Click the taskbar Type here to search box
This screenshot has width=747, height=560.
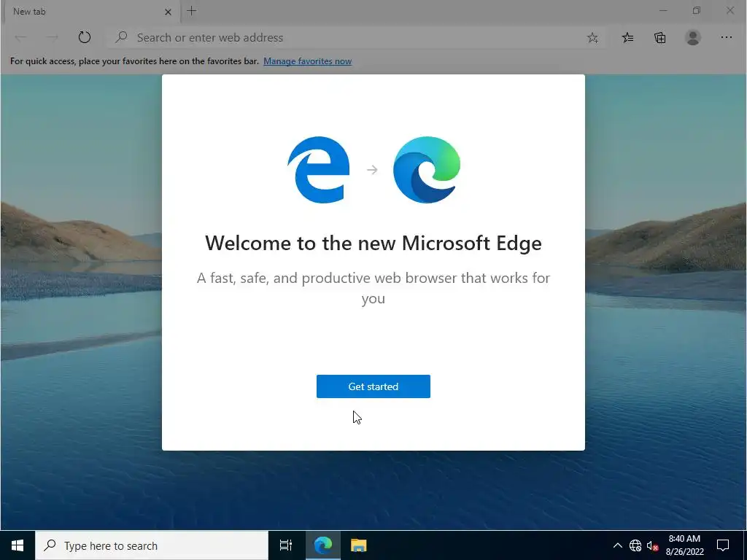coord(152,545)
